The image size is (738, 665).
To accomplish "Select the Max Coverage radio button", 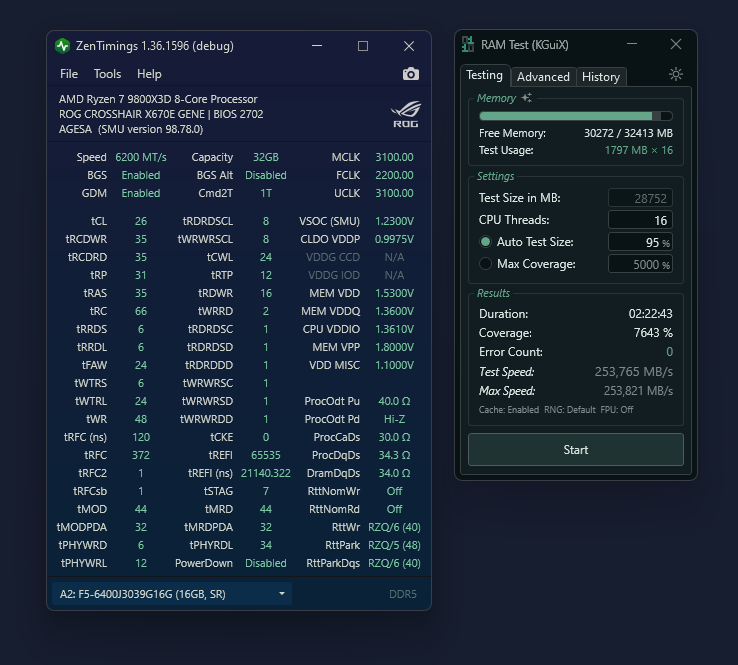I will pos(486,264).
